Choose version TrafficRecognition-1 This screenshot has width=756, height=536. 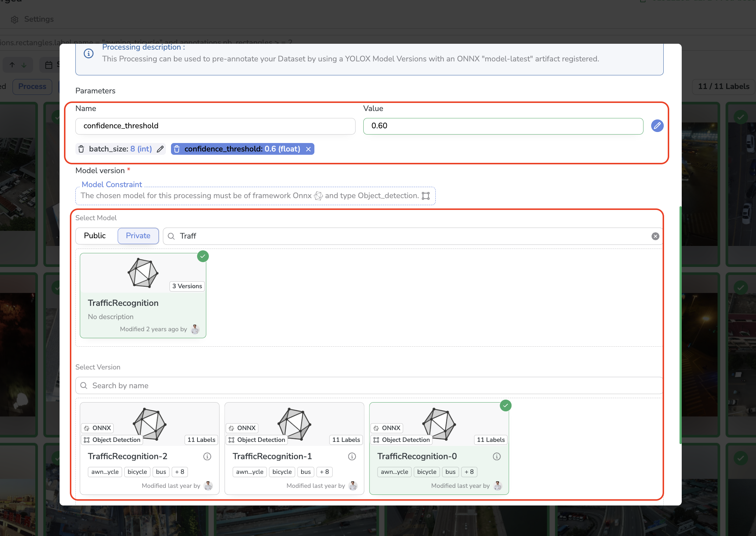[x=295, y=449]
